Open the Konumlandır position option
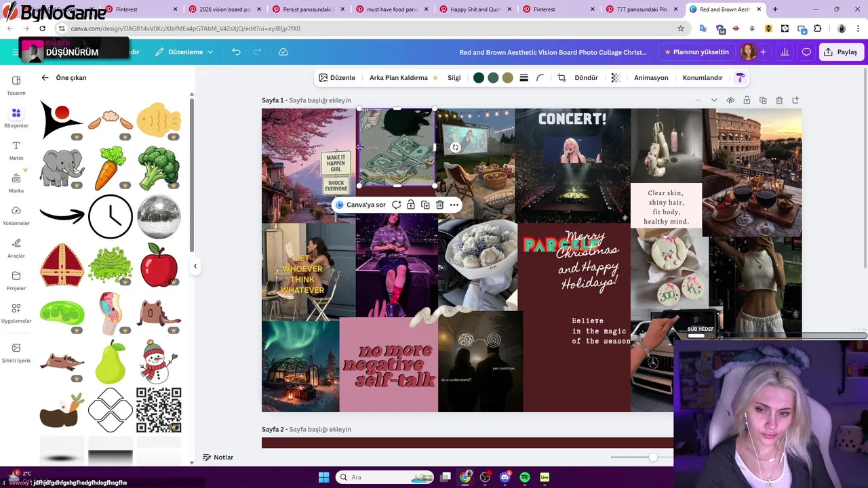 pyautogui.click(x=703, y=78)
